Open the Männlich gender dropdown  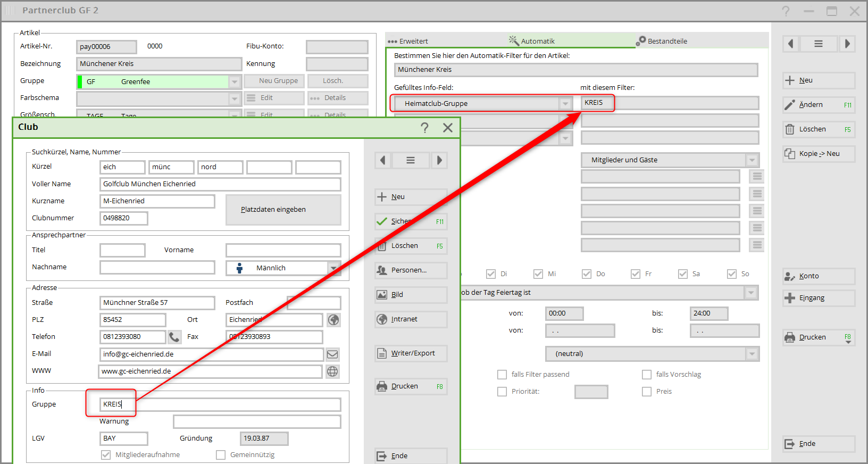(333, 268)
